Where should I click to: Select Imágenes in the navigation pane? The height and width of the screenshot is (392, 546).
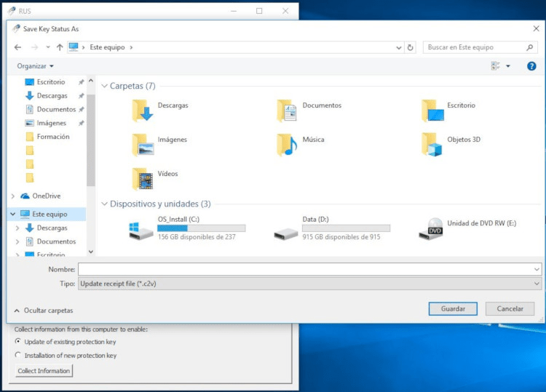51,123
